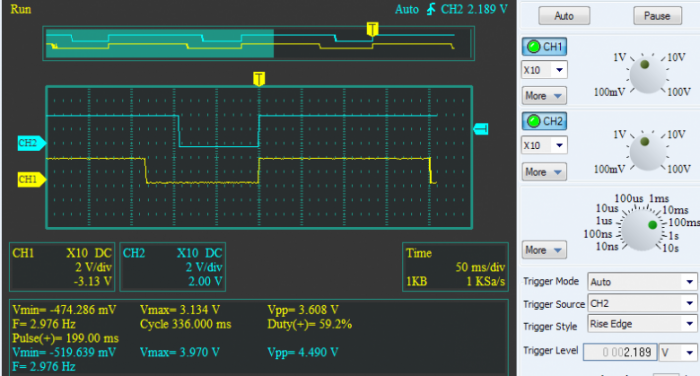Viewport: 700px width, 376px height.
Task: Open the CH1 More menu
Action: [x=544, y=96]
